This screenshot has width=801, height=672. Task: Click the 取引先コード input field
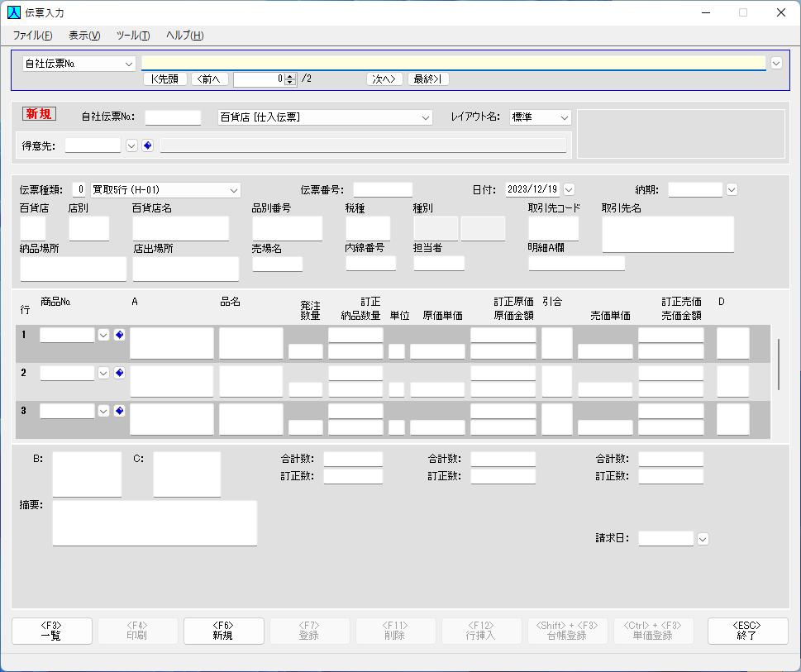tap(553, 228)
